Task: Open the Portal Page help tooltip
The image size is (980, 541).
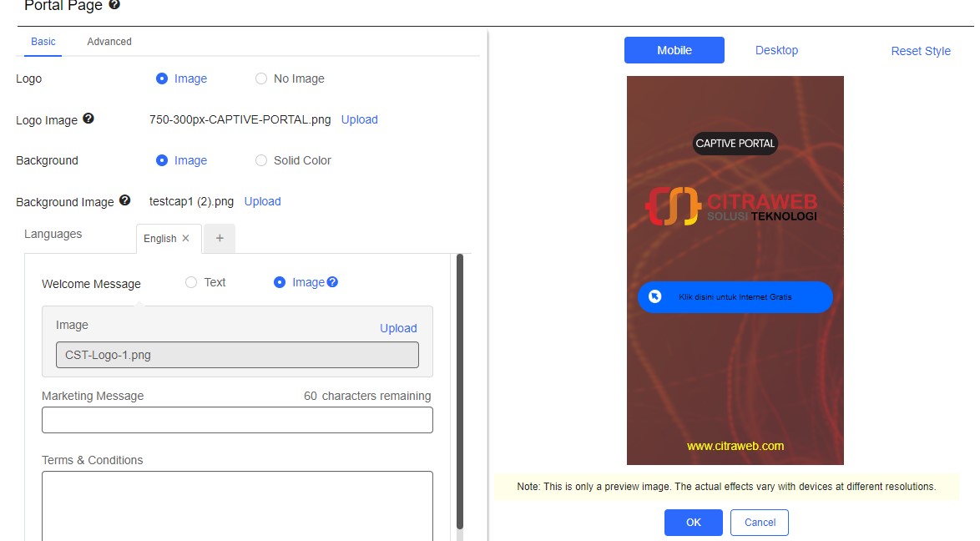Action: point(114,4)
